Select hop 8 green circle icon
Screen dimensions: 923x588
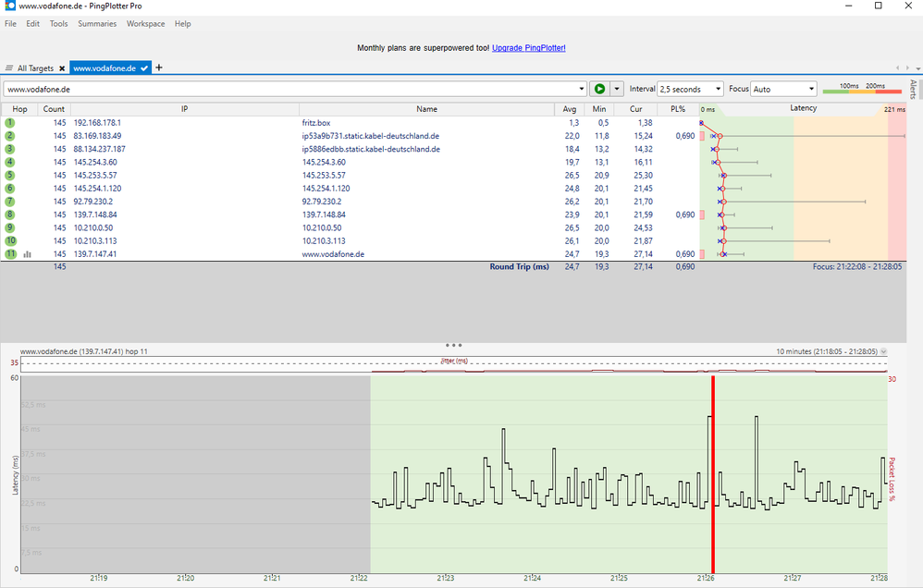point(10,214)
